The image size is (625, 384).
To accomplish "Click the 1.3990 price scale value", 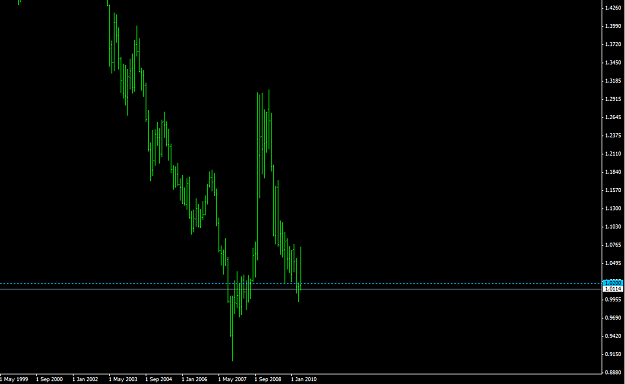I will click(x=613, y=26).
